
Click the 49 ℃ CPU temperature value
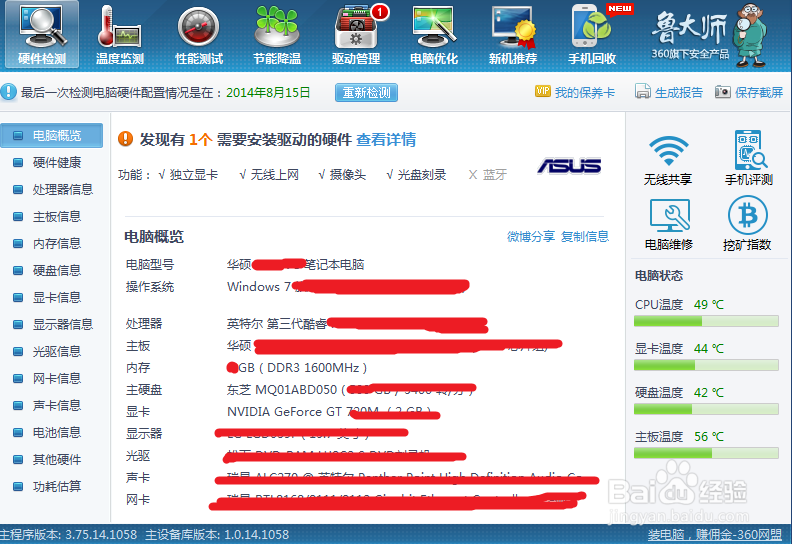pos(709,305)
